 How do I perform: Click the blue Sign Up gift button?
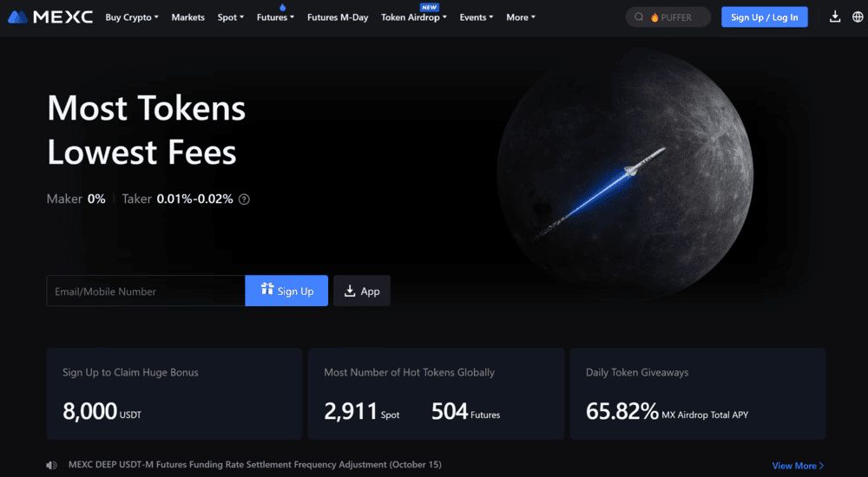tap(286, 291)
